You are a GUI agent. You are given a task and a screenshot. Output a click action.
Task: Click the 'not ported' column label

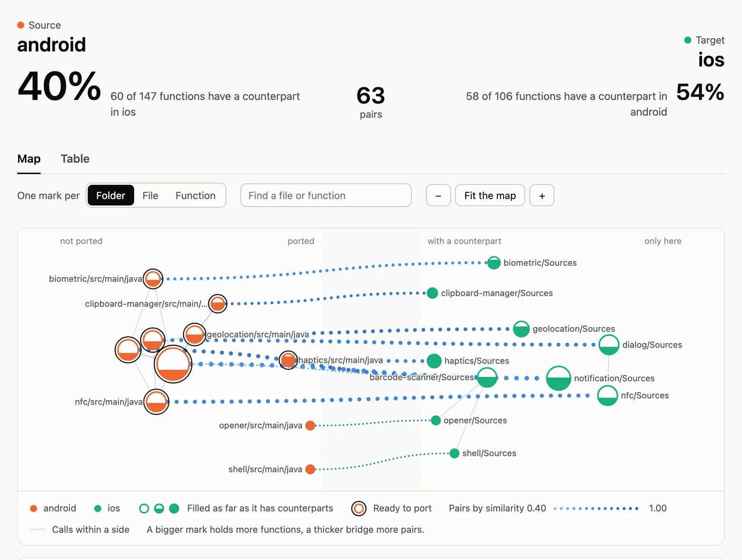[x=81, y=241]
